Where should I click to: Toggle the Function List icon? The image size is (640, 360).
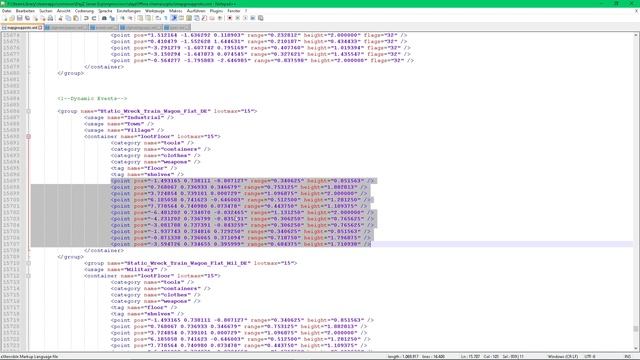point(204,18)
